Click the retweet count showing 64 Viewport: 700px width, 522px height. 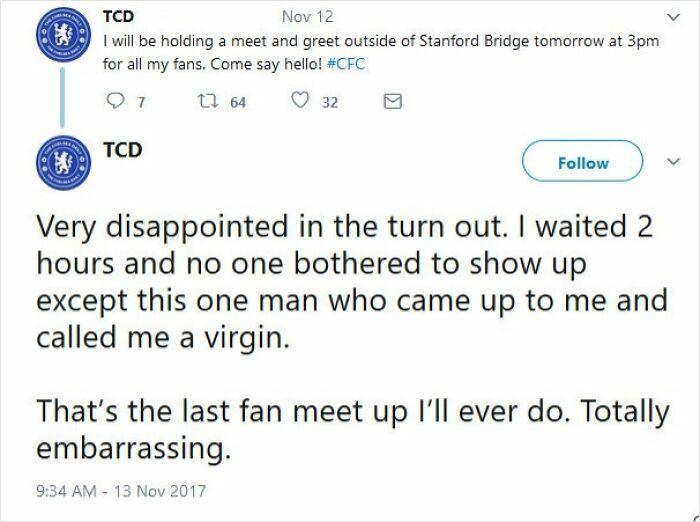tap(237, 100)
